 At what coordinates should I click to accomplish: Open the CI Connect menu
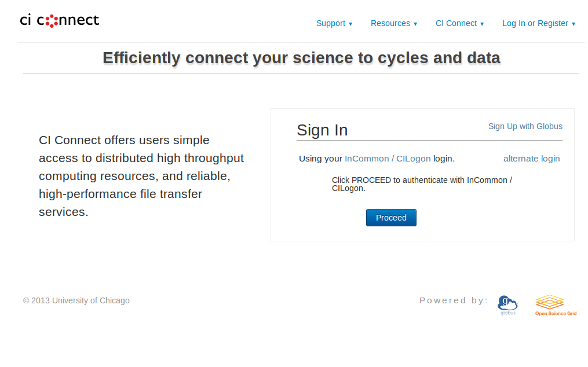click(459, 23)
